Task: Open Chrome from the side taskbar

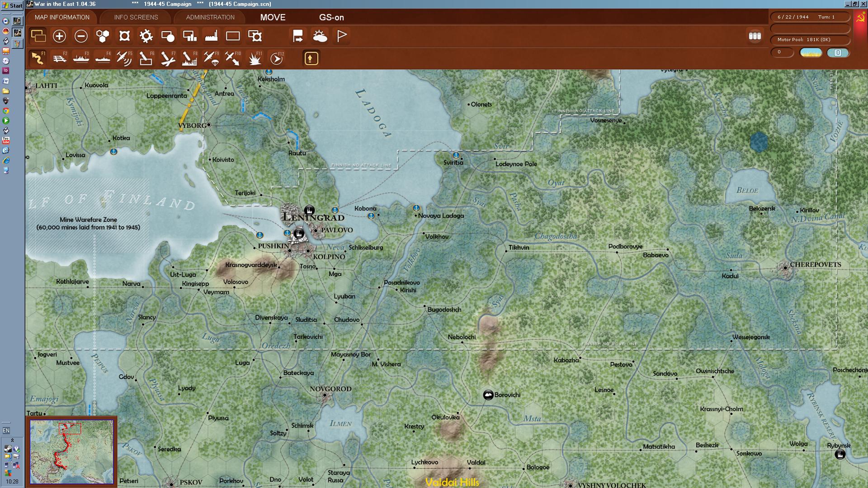Action: point(6,111)
